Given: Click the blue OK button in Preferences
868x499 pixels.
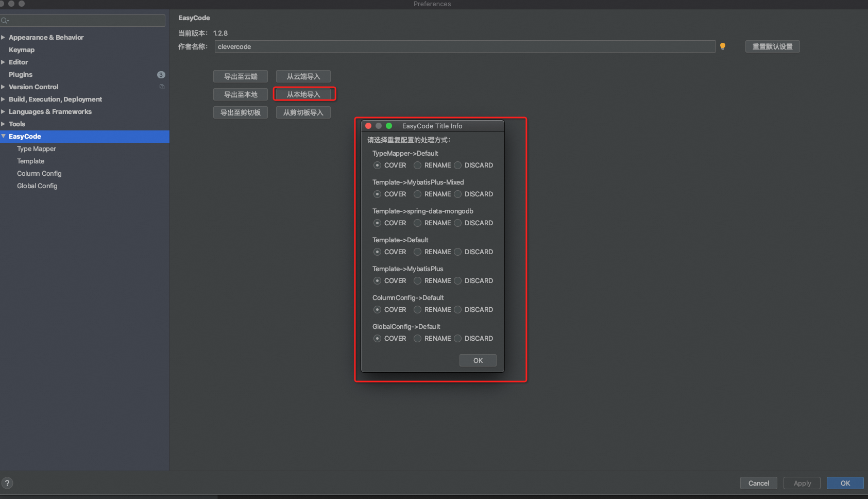Looking at the screenshot, I should coord(845,483).
